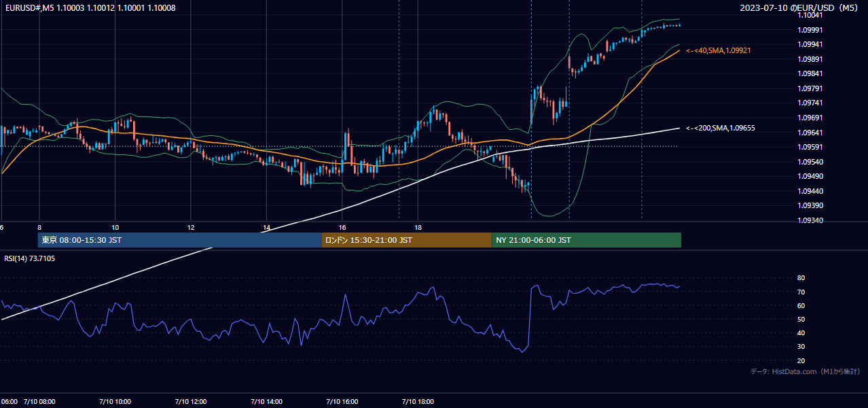Viewport: 868px width, 408px height.
Task: Click price axis value 1.09891
Action: click(810, 59)
